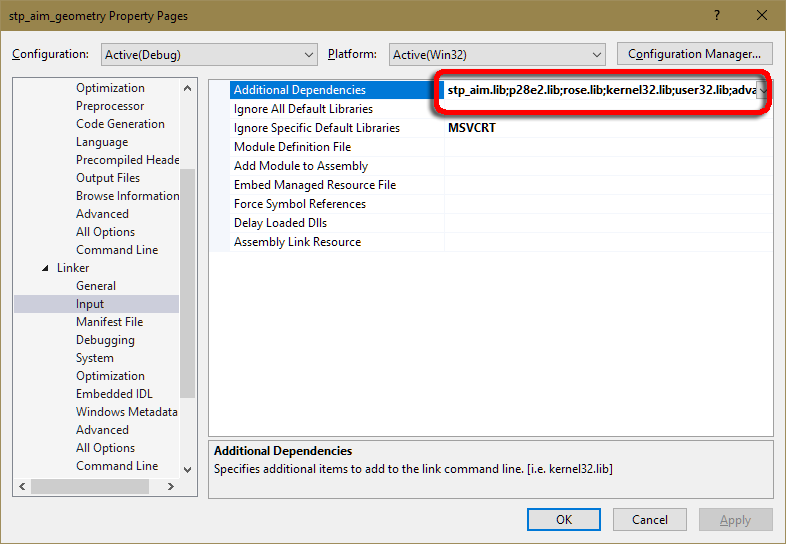786x544 pixels.
Task: Open the Linker System page
Action: pyautogui.click(x=95, y=358)
